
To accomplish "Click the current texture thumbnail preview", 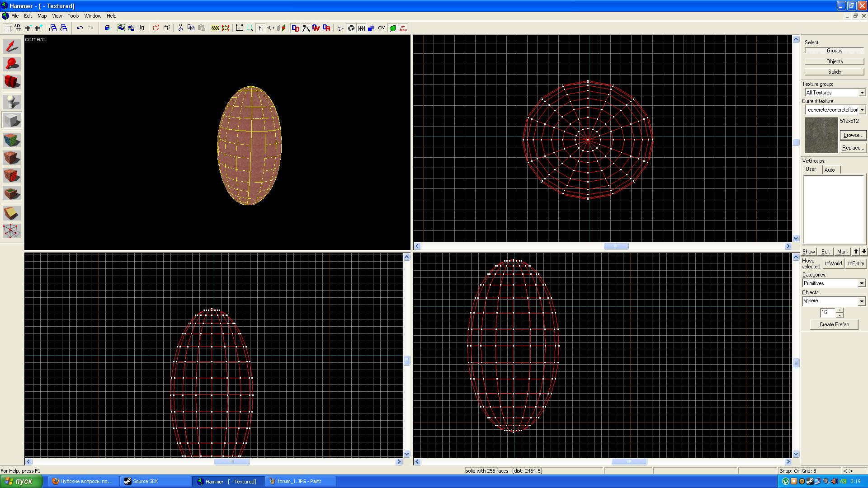I will 821,135.
